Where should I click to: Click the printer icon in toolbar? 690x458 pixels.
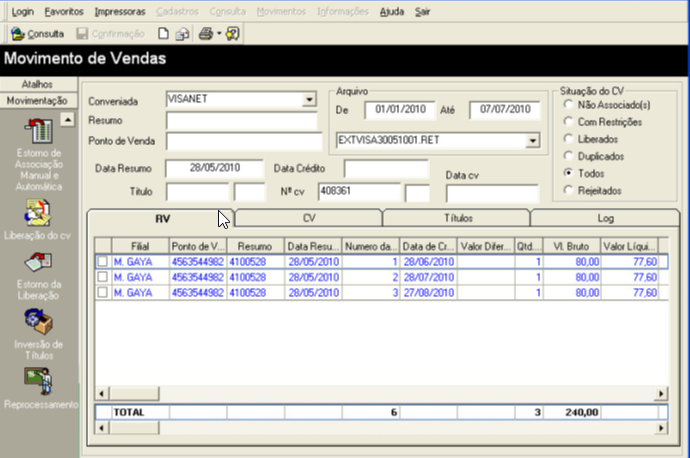(206, 34)
